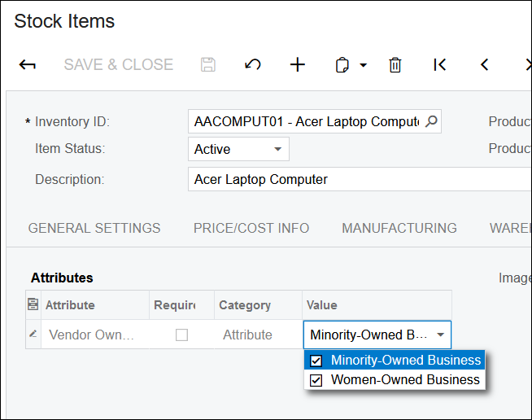
Task: Click the clipboard copy-paste icon
Action: tap(342, 65)
